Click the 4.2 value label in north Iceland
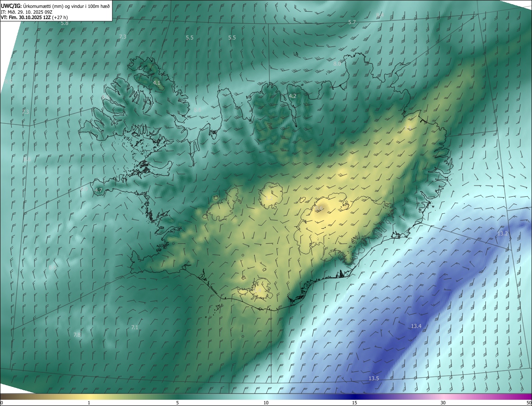This screenshot has width=532, height=406. tap(293, 96)
